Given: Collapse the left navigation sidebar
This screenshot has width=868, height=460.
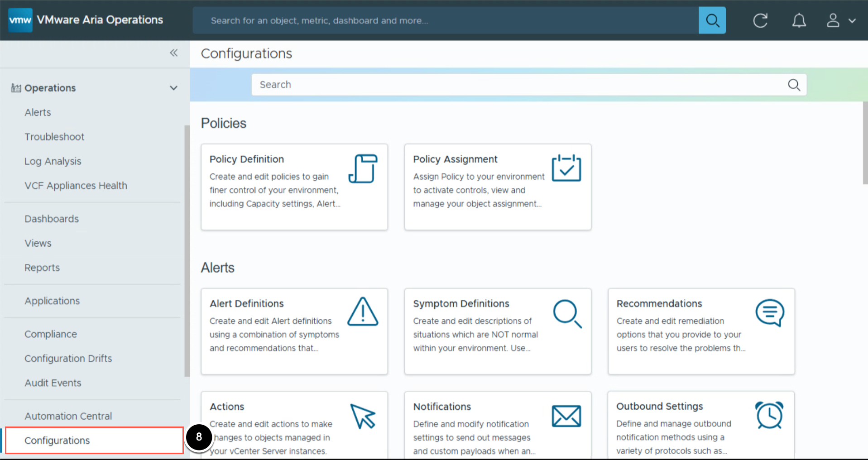Looking at the screenshot, I should (x=174, y=53).
